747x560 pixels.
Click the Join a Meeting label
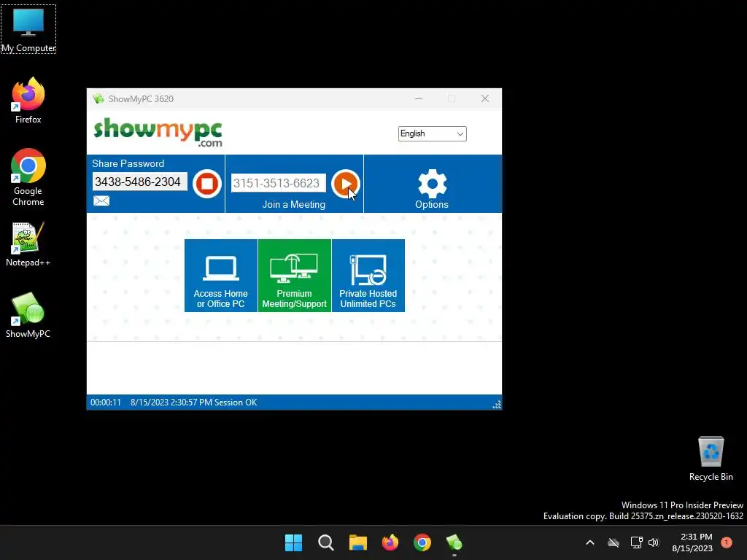click(293, 204)
